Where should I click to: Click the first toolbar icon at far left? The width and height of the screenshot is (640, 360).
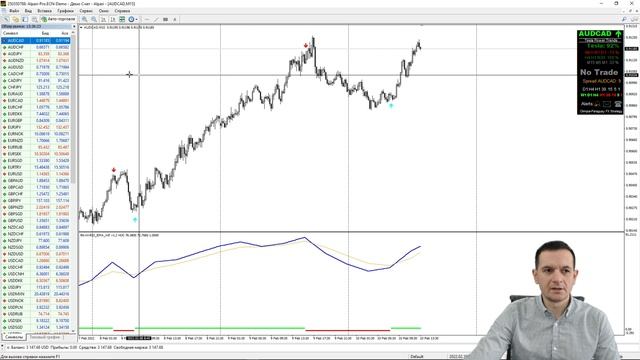pyautogui.click(x=6, y=19)
